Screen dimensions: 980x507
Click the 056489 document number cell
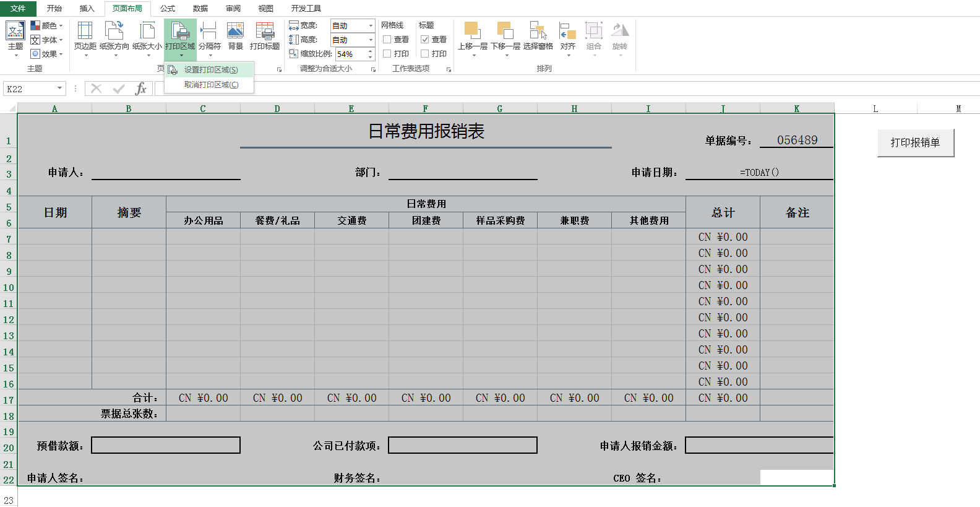[797, 140]
